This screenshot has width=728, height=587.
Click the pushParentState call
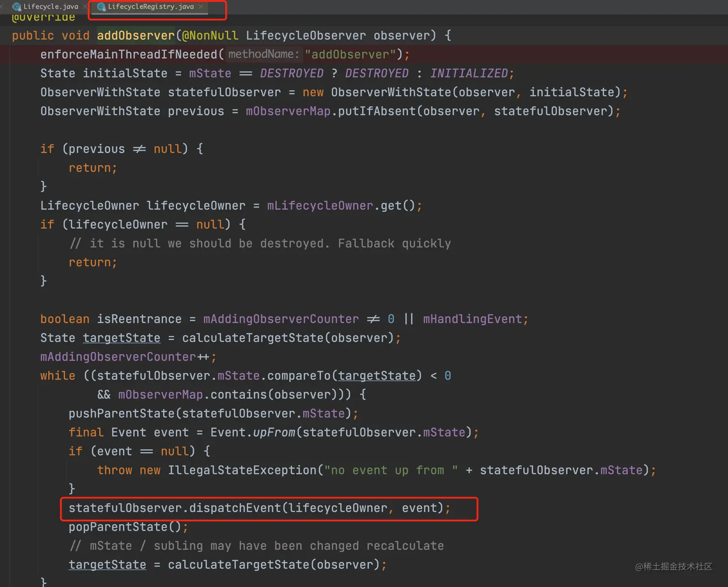(121, 413)
